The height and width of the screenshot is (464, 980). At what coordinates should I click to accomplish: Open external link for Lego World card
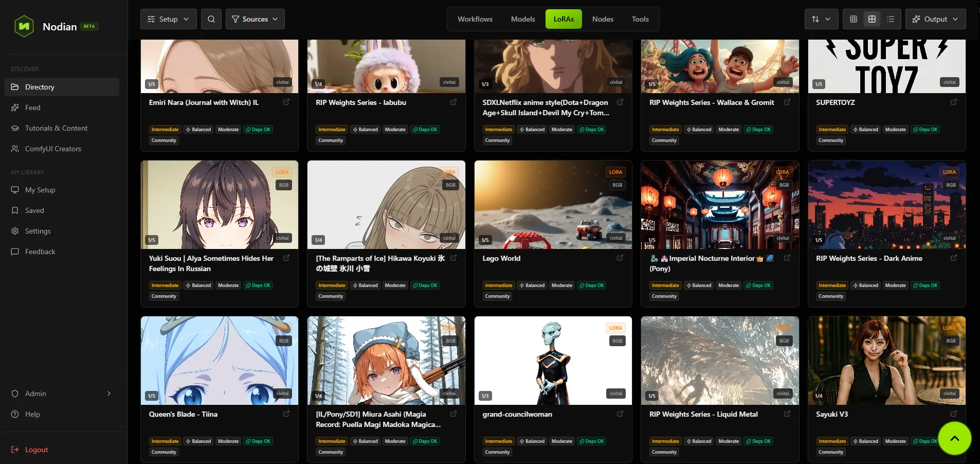coord(620,258)
